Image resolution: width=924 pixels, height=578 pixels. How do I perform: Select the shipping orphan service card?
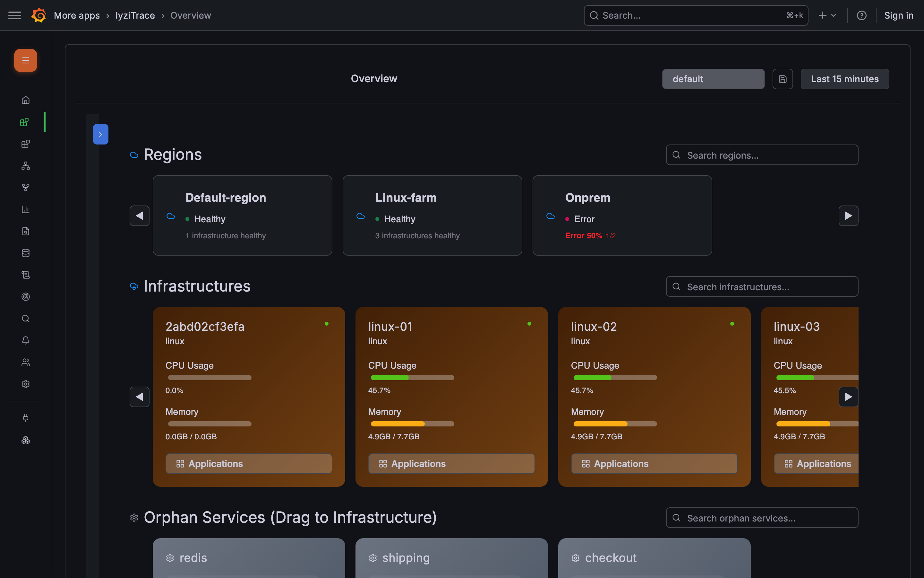tap(451, 558)
